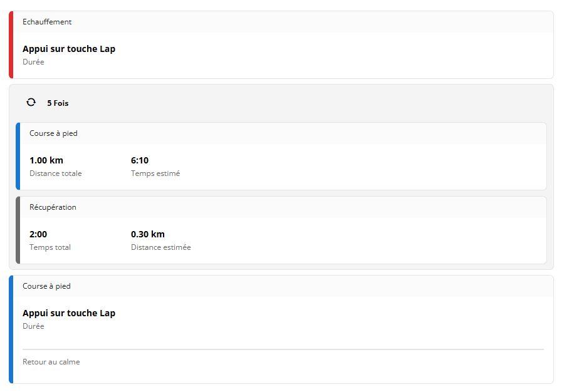Screen dimensions: 564x392
Task: Click "Appui sur touche Lap" in the final step
Action: point(69,313)
